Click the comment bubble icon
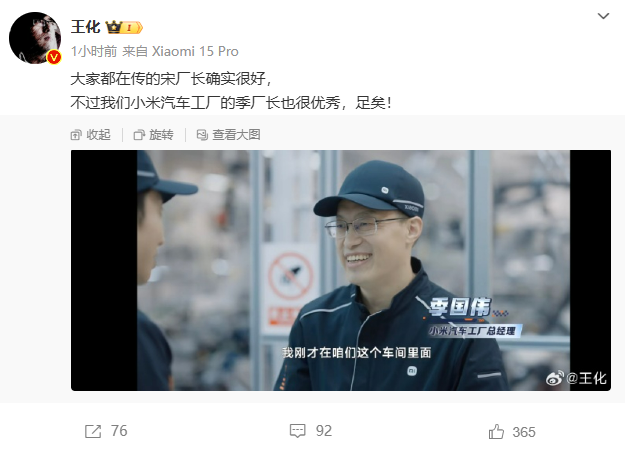The height and width of the screenshot is (452, 625). pos(297,431)
